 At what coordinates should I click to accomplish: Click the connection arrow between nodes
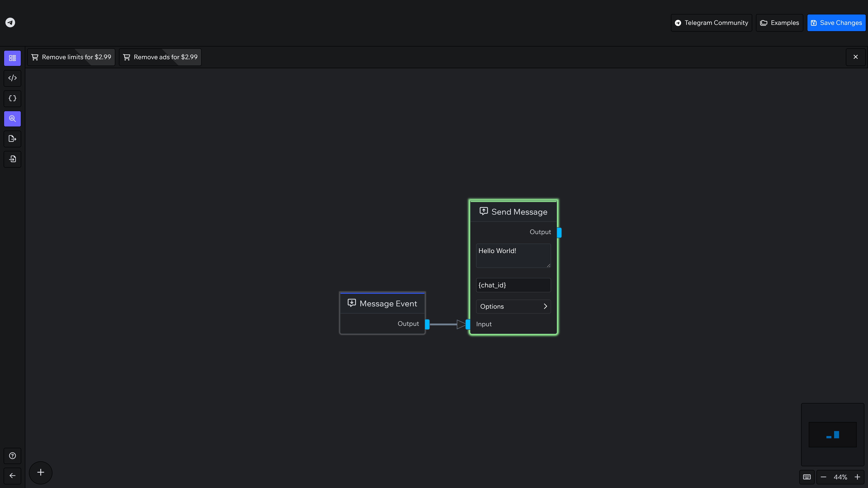[447, 324]
